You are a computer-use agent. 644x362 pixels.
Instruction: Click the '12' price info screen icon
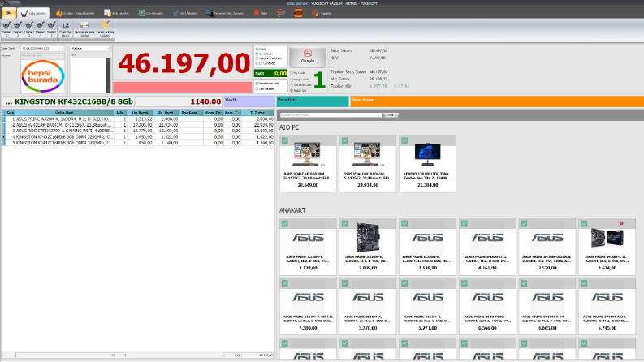pos(65,29)
